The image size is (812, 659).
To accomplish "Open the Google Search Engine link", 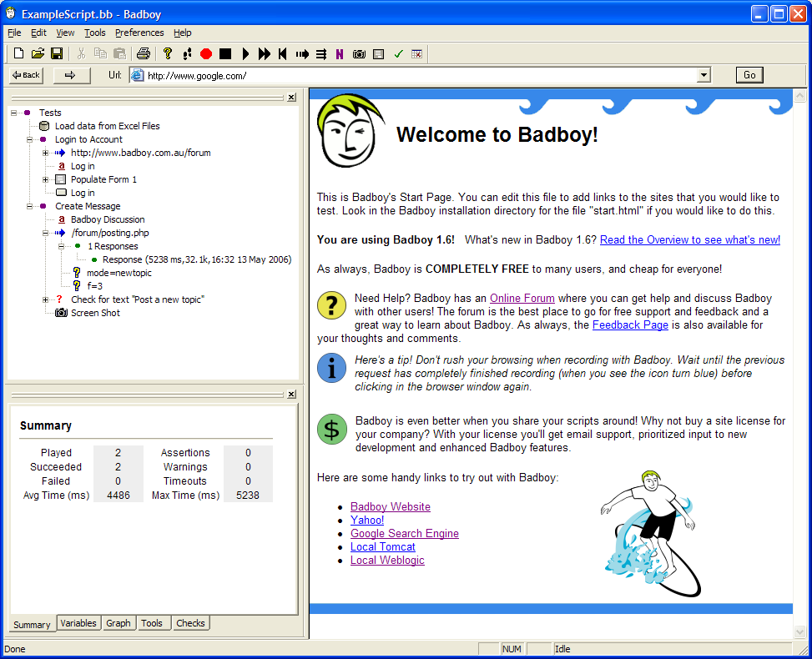I will pos(405,534).
